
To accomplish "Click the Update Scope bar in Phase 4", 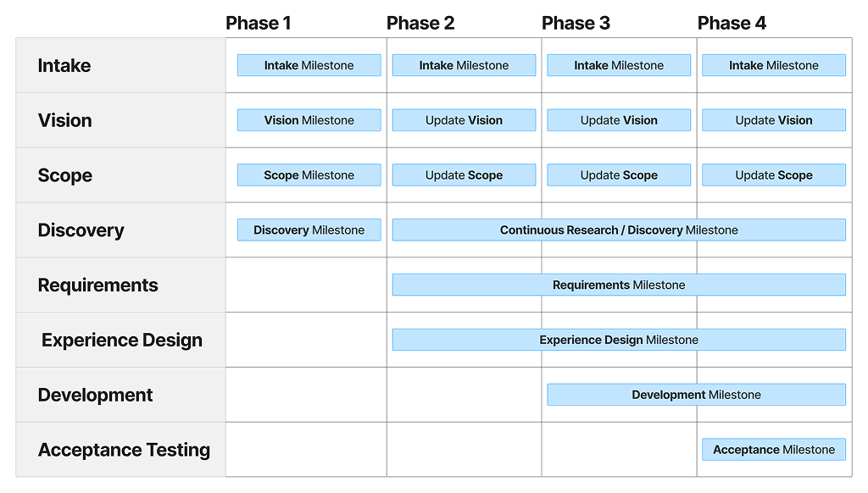I will tap(773, 175).
